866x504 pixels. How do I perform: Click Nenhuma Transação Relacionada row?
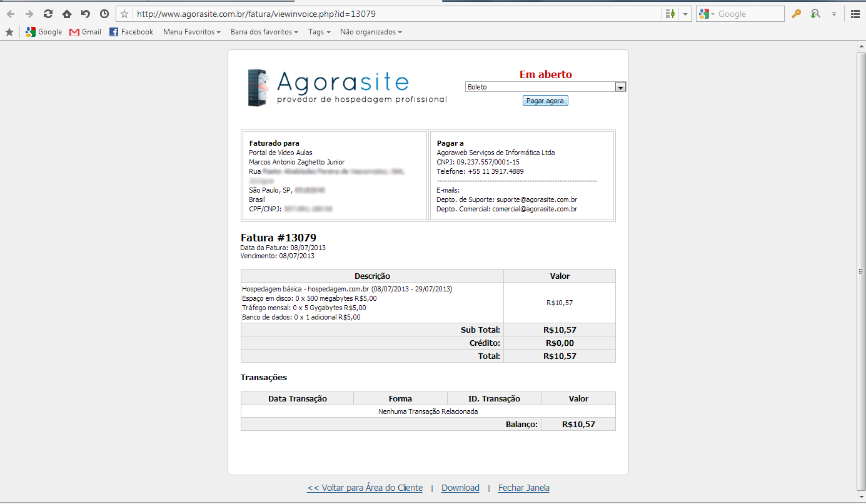[x=428, y=411]
